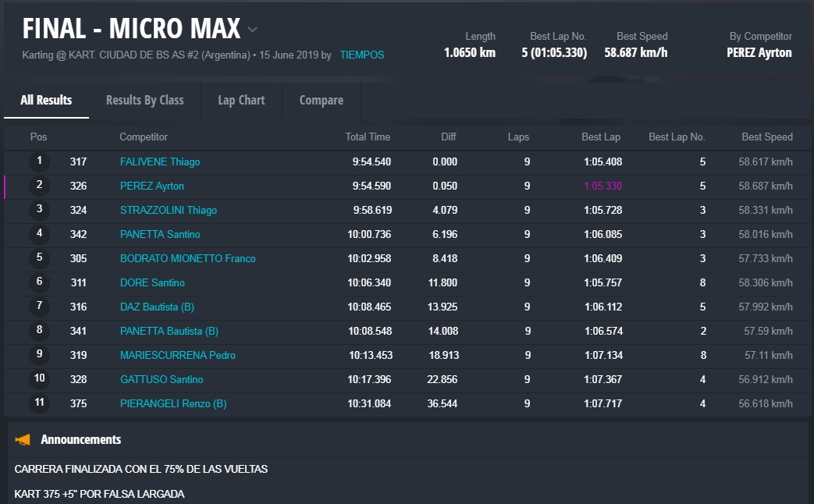Click the purple best lap time 1:05.330
The width and height of the screenshot is (814, 504).
[x=603, y=186]
